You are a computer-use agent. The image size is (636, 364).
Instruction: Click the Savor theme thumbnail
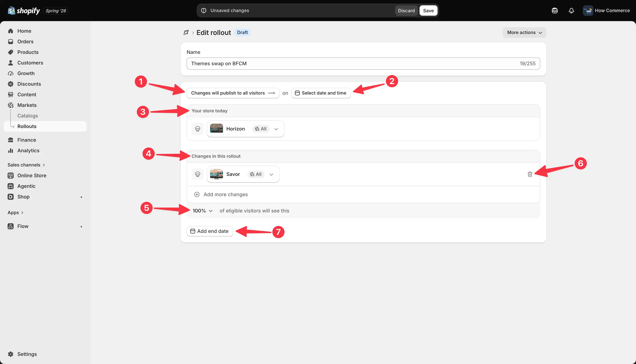click(216, 174)
